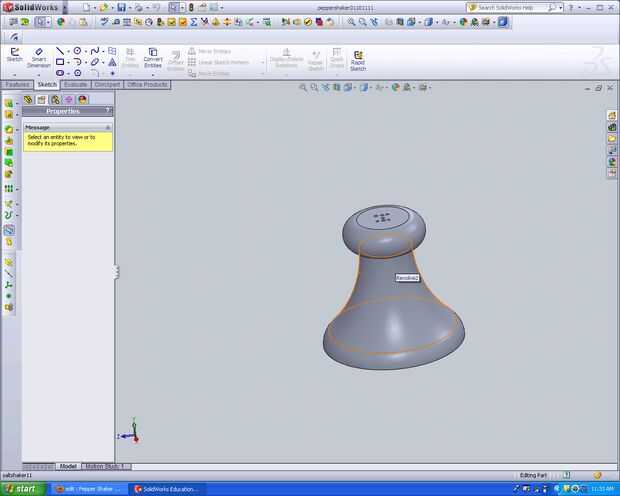The image size is (620, 496).
Task: Click the New document icon
Action: click(x=86, y=8)
